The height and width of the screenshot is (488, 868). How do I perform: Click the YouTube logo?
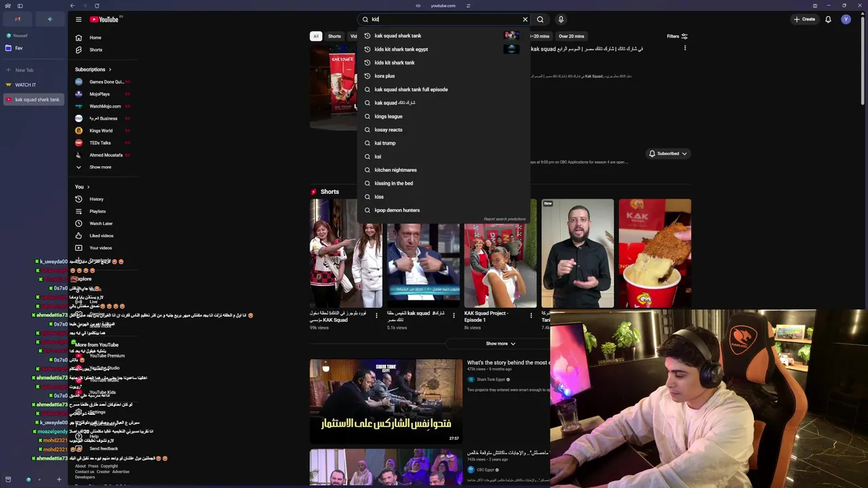click(x=104, y=20)
